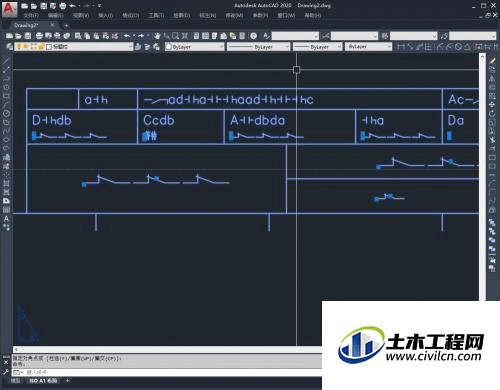Screen dimensions: 500x390
Task: Click Save icon in the standard toolbar
Action: (28, 36)
